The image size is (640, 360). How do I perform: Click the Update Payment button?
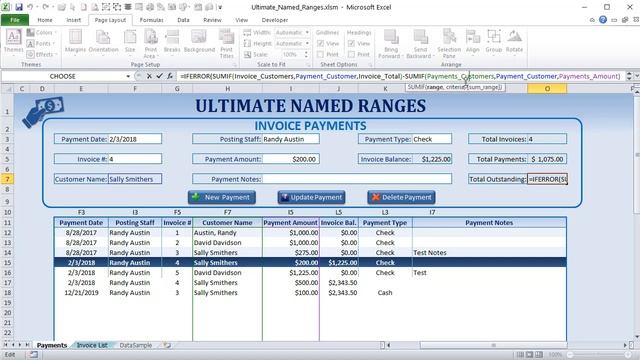[x=311, y=198]
